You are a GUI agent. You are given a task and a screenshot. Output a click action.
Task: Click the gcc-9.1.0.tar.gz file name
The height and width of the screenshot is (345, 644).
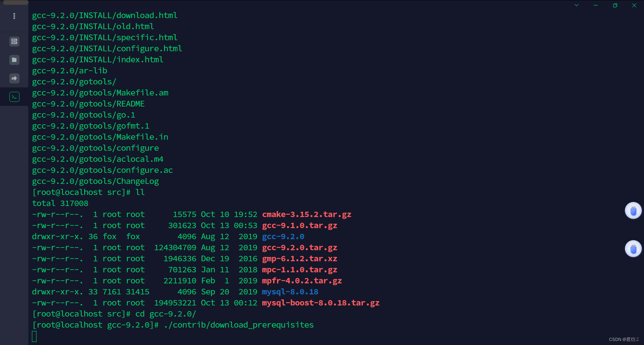tap(300, 226)
